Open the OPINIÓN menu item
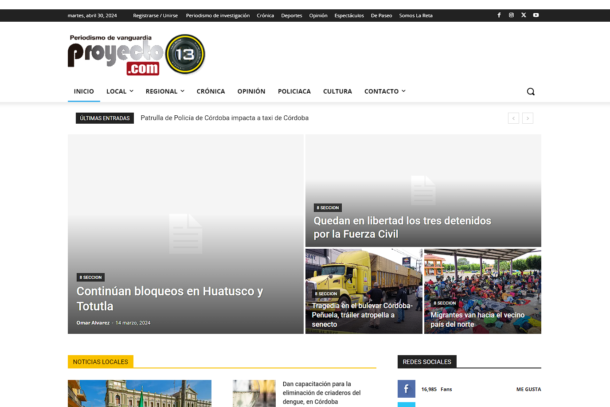The height and width of the screenshot is (407, 610). (251, 91)
